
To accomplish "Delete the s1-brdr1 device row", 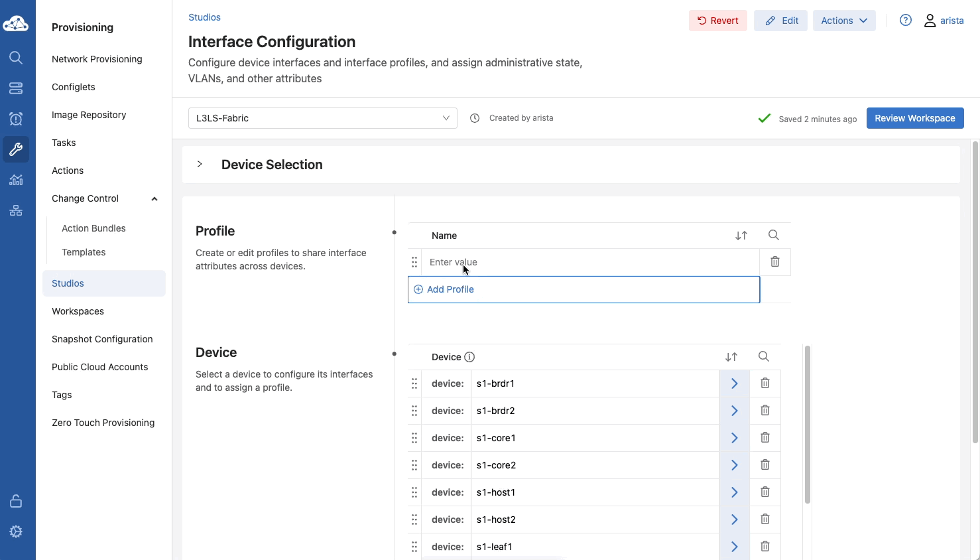I will tap(765, 384).
